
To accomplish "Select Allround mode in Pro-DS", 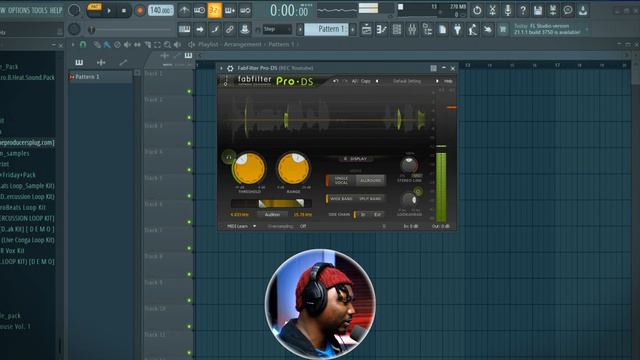I will point(370,180).
